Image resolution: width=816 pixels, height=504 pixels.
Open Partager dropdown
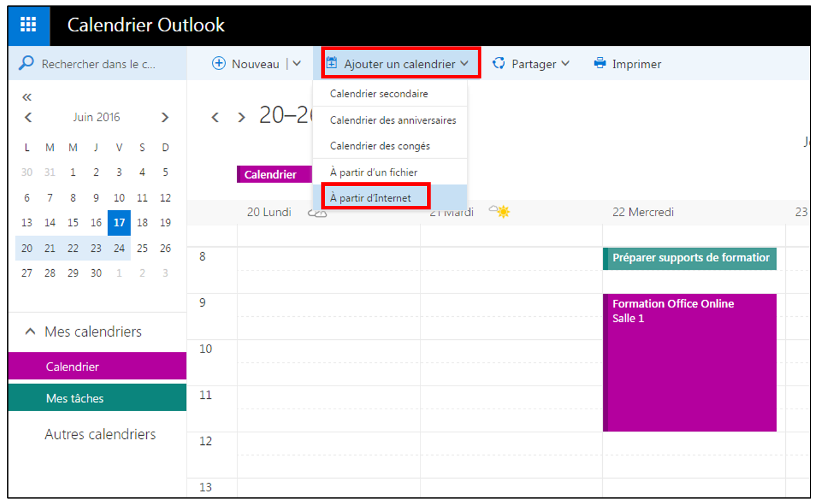[x=565, y=63]
